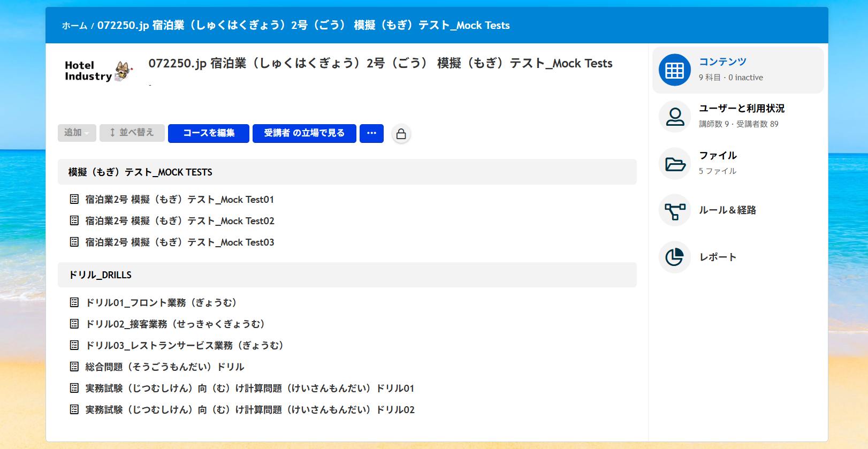Select the コンテンツ tab in the sidebar

[x=722, y=62]
